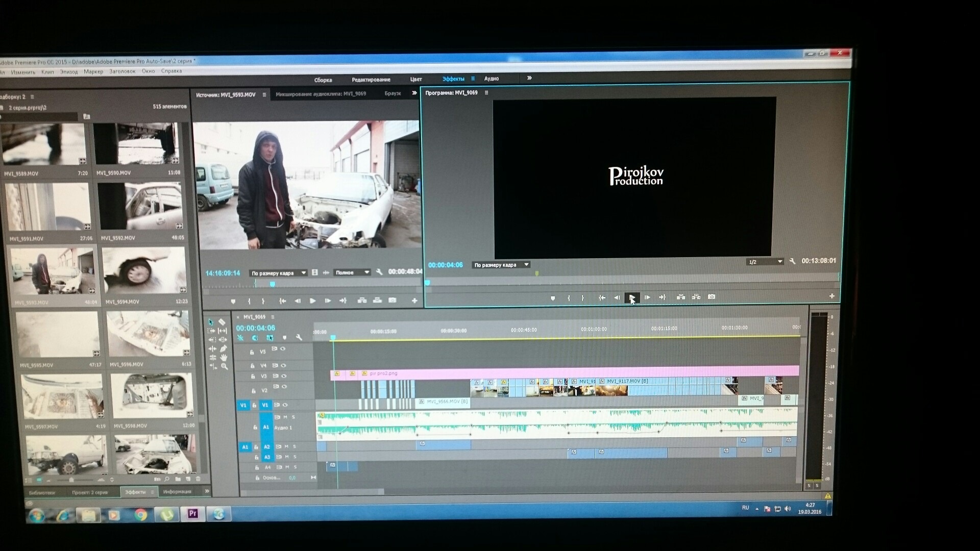The height and width of the screenshot is (551, 980).
Task: Open timeline display settings wrench
Action: (x=299, y=337)
